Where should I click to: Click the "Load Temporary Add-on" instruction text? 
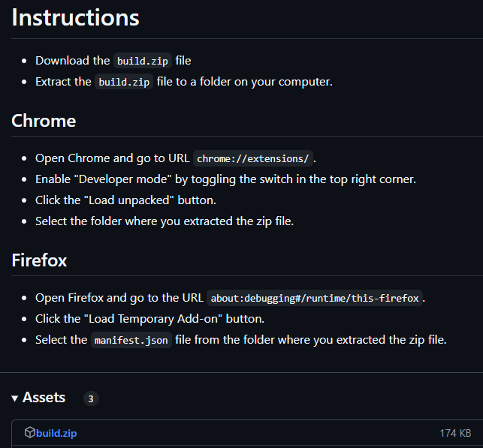[x=150, y=319]
